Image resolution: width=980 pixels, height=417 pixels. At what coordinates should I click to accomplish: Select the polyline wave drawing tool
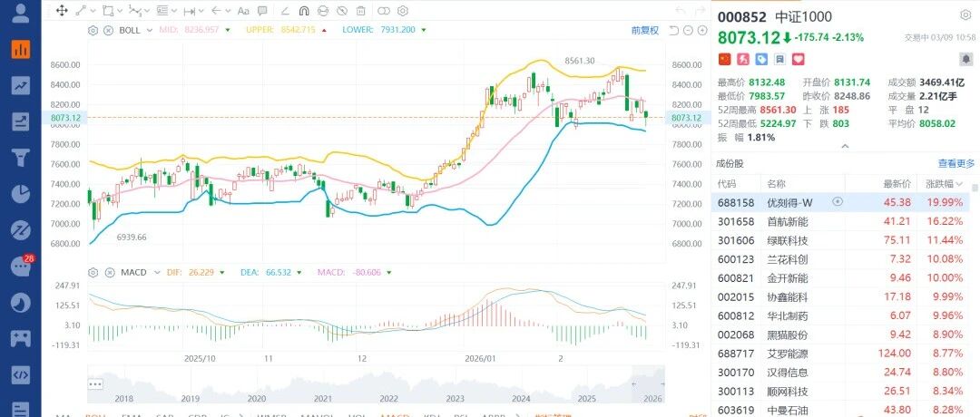point(133,11)
